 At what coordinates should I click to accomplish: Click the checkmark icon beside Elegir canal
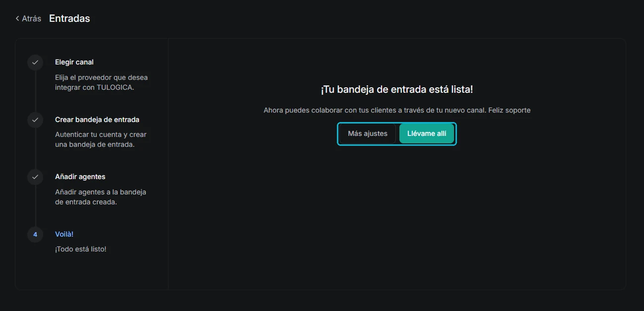pyautogui.click(x=35, y=62)
